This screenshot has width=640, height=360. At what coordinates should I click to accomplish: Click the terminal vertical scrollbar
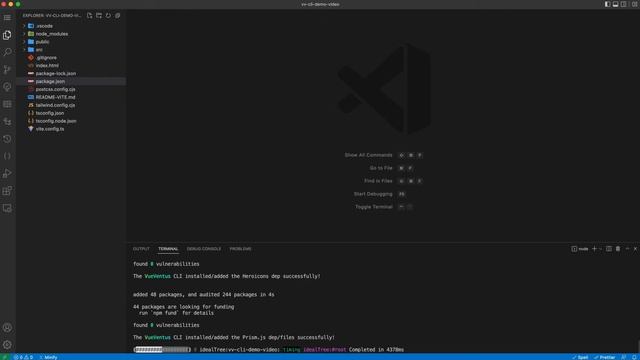[x=638, y=346]
